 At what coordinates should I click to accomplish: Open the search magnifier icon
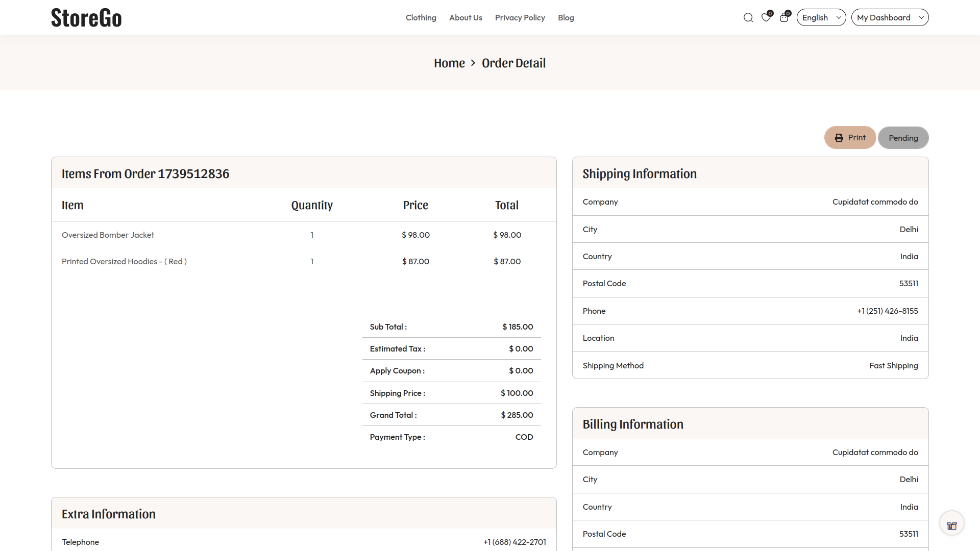click(x=748, y=17)
